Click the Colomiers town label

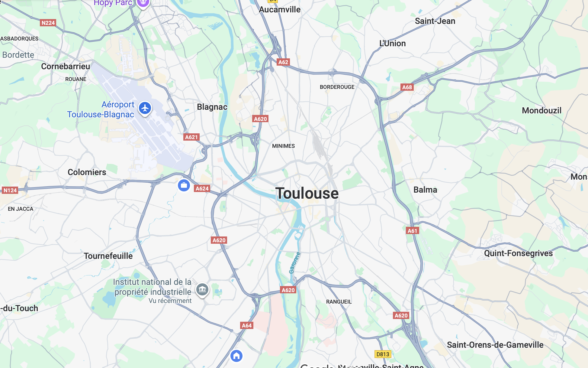pos(87,172)
